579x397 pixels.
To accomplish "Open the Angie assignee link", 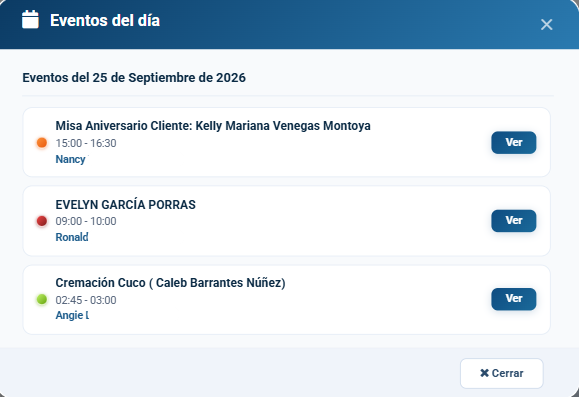I will tap(72, 315).
